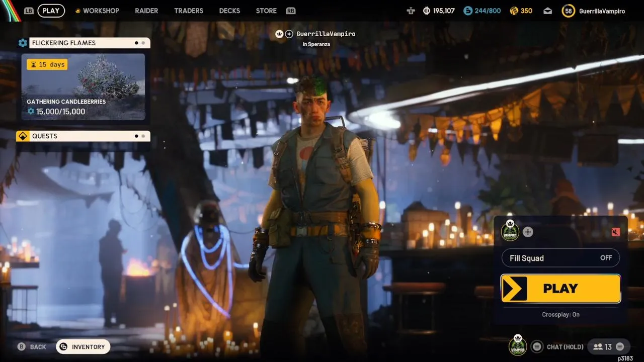Go to the Traders tab

coord(189,11)
